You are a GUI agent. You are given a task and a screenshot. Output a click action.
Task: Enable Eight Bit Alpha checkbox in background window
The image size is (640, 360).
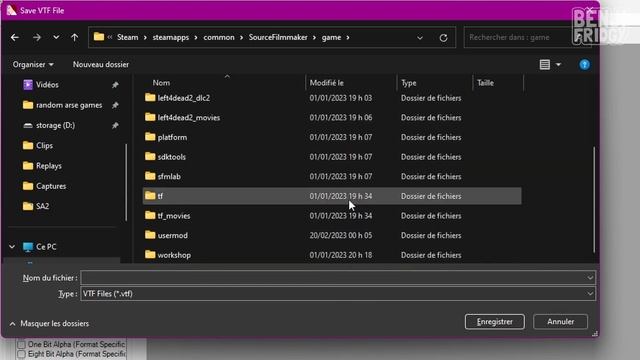point(21,354)
